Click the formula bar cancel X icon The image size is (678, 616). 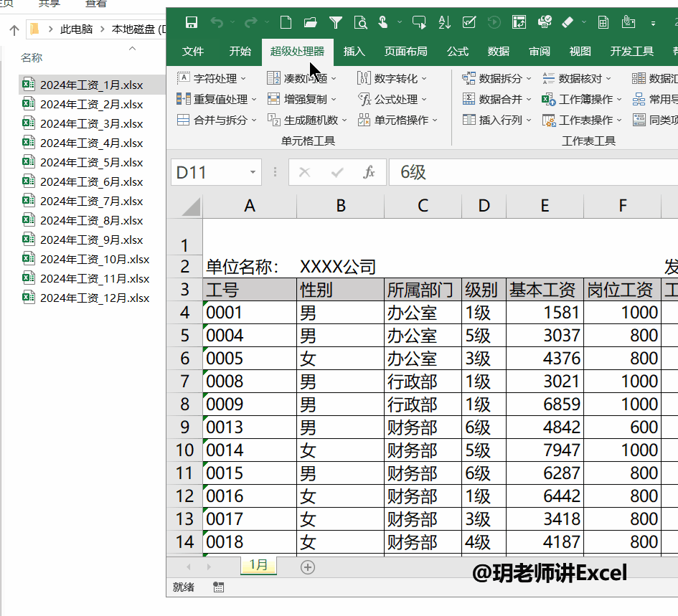pyautogui.click(x=304, y=173)
